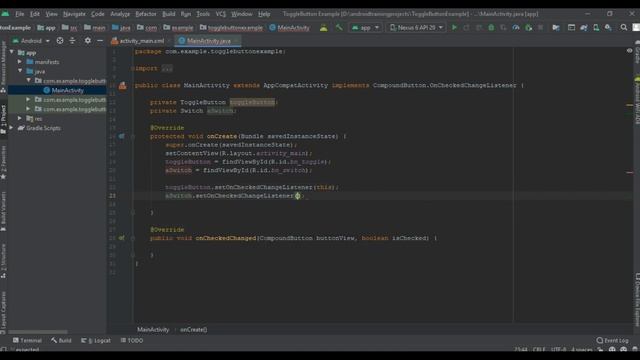
Task: Toggle the Gradle tool window on right edge
Action: 637,52
